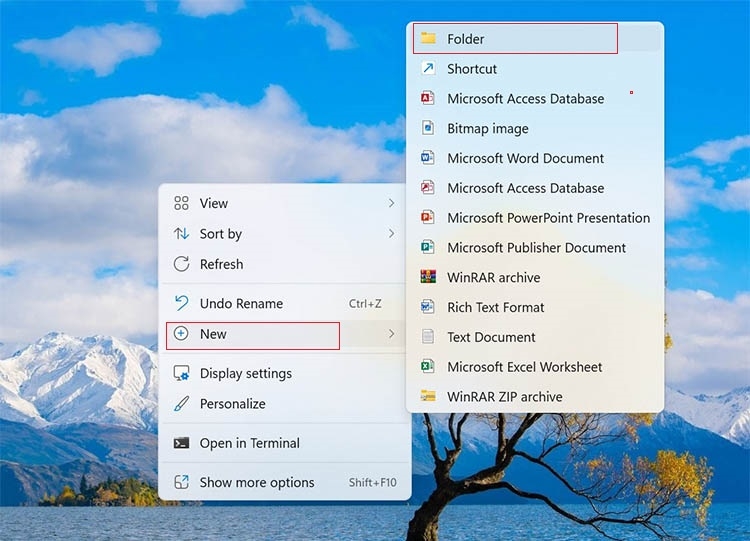750x541 pixels.
Task: Click the Shortcut arrow icon
Action: click(428, 68)
